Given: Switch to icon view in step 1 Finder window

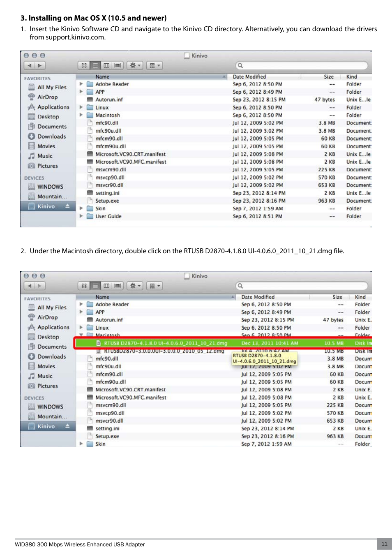Looking at the screenshot, I should coord(84,65).
